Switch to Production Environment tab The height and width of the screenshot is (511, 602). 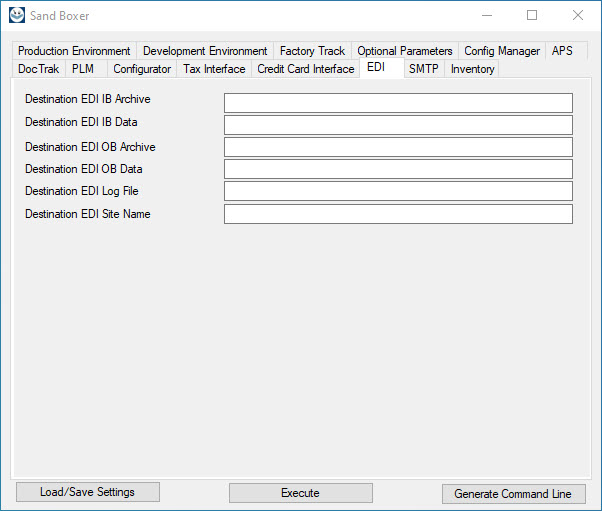74,51
